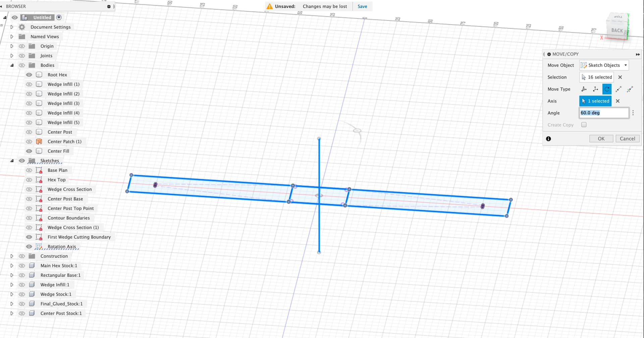
Task: Click the warning Unsaved icon
Action: pyautogui.click(x=270, y=6)
